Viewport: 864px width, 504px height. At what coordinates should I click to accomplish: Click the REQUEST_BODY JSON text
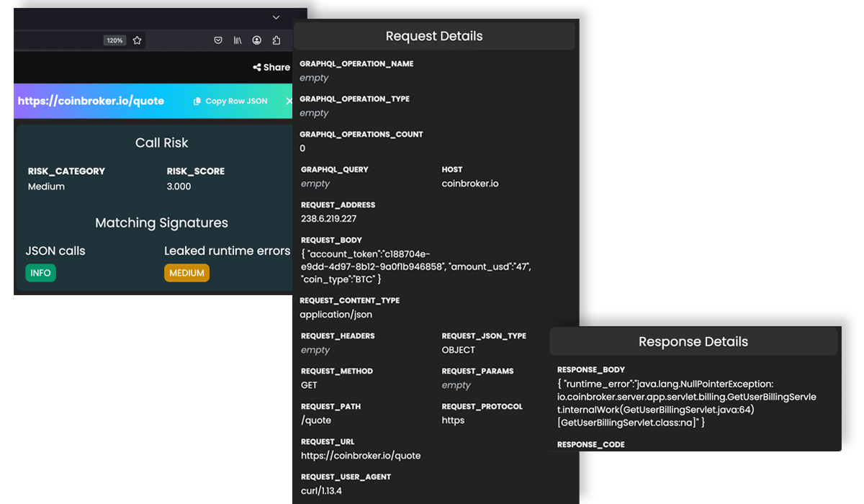click(415, 266)
